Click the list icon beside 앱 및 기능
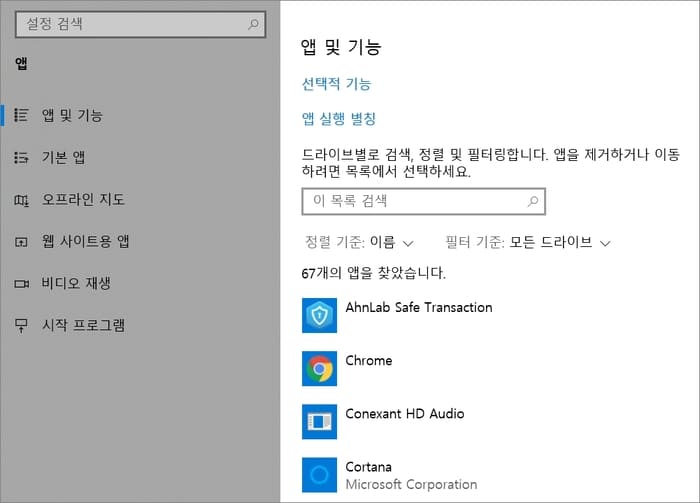The height and width of the screenshot is (503, 700). (21, 115)
